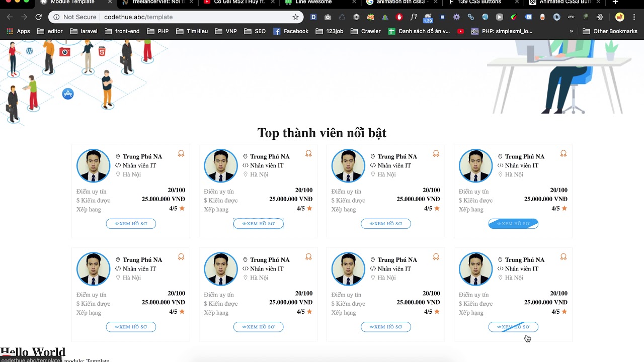Viewport: 644px width, 362px height.
Task: Show hidden bookmarks with the » chevron
Action: tap(571, 31)
